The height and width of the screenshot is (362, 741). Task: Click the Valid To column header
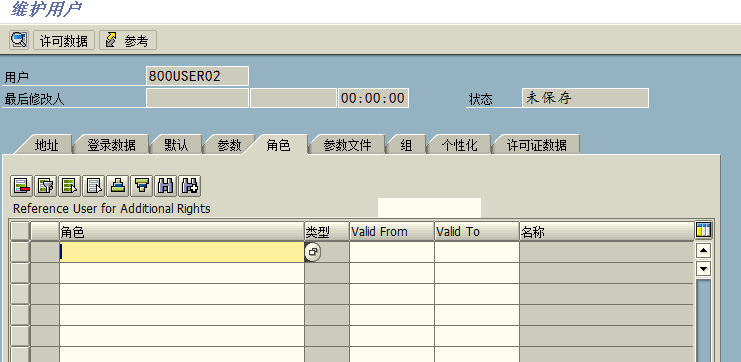pyautogui.click(x=477, y=231)
